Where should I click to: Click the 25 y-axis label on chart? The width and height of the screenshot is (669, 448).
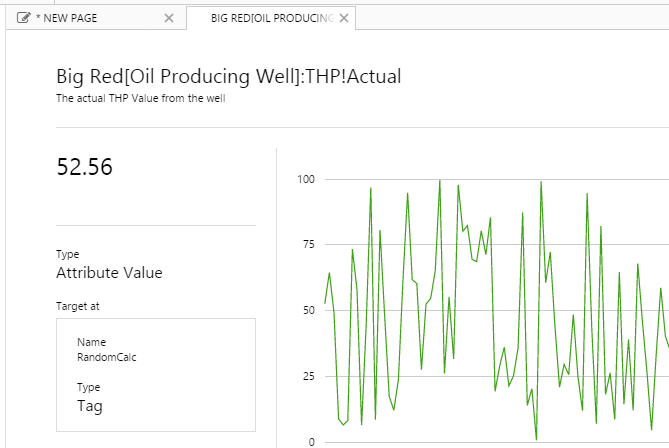pos(307,376)
